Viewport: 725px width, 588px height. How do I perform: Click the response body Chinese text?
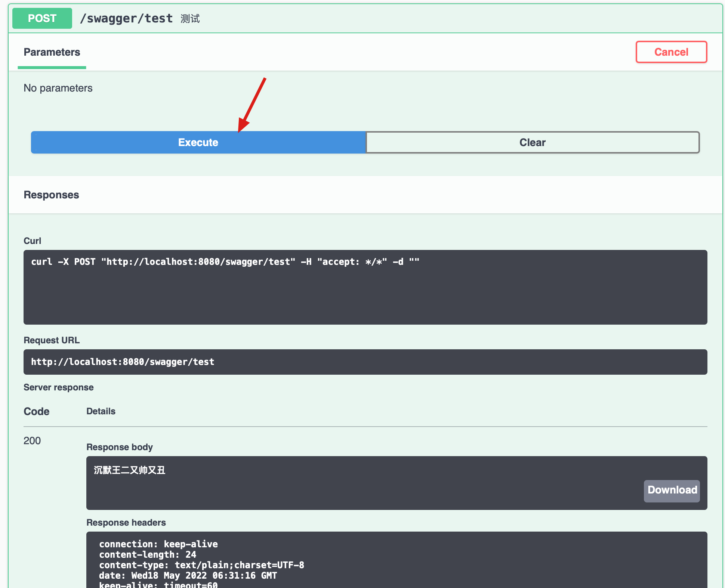130,470
